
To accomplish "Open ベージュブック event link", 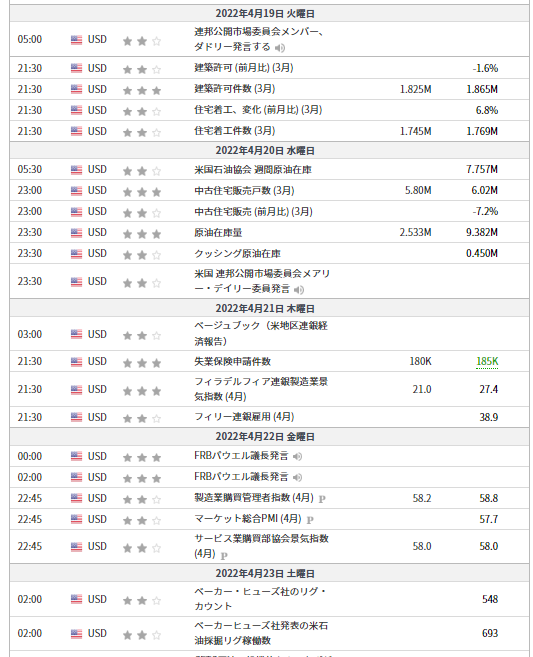I will (x=261, y=334).
